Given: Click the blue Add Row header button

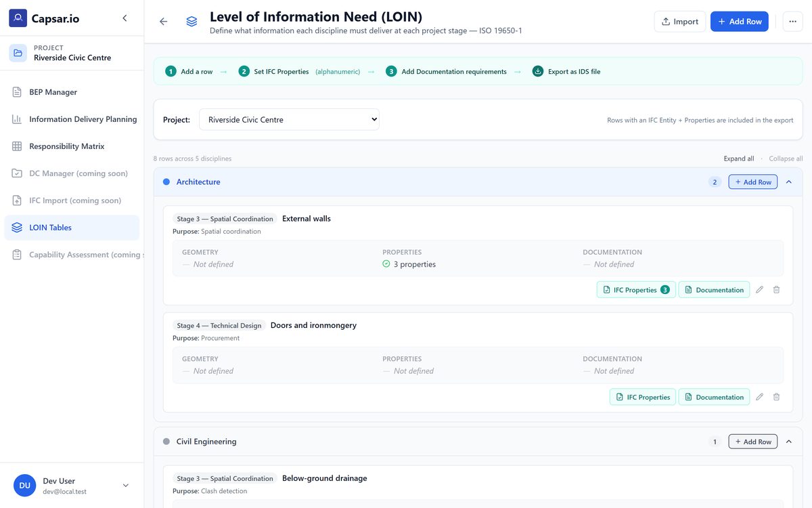Looking at the screenshot, I should [740, 22].
